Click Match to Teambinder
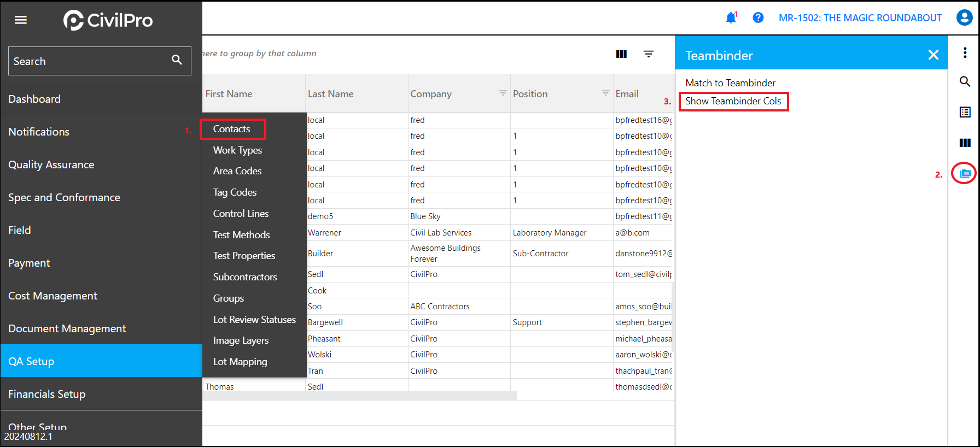This screenshot has width=980, height=447. (x=730, y=83)
